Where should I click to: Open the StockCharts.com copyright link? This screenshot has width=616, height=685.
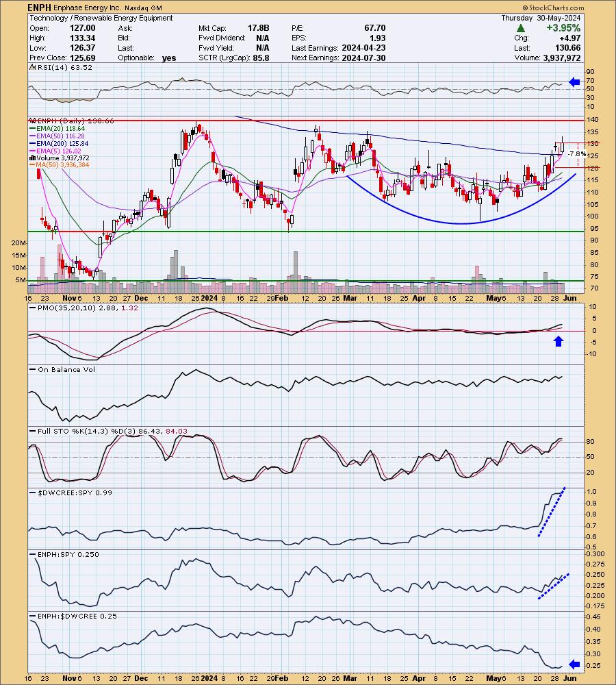coord(553,8)
